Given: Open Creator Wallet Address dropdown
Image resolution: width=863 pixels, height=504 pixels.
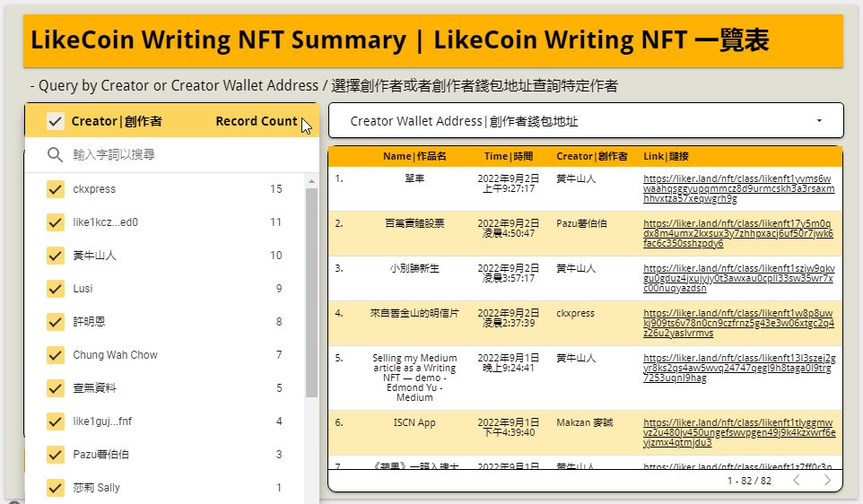Looking at the screenshot, I should click(x=586, y=120).
